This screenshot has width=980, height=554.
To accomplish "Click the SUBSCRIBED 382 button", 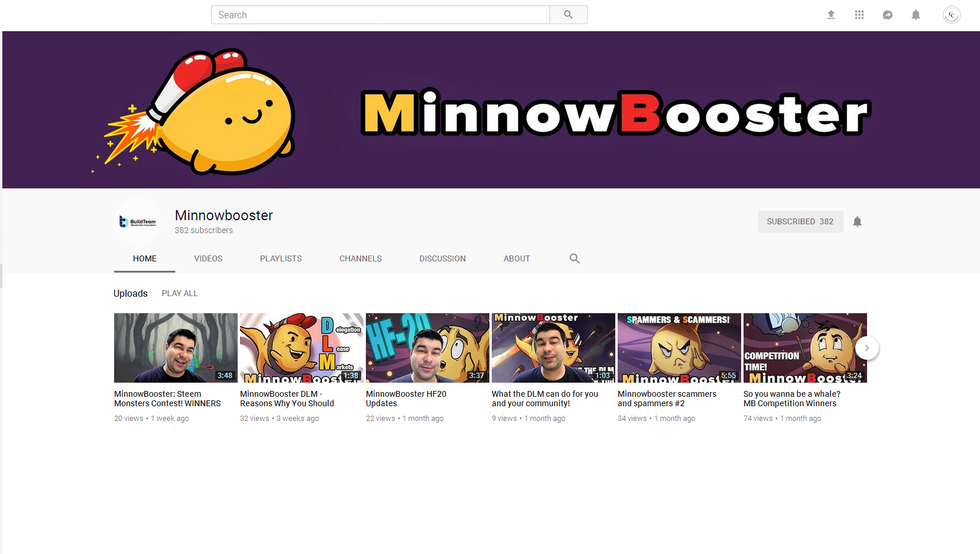I will point(800,221).
